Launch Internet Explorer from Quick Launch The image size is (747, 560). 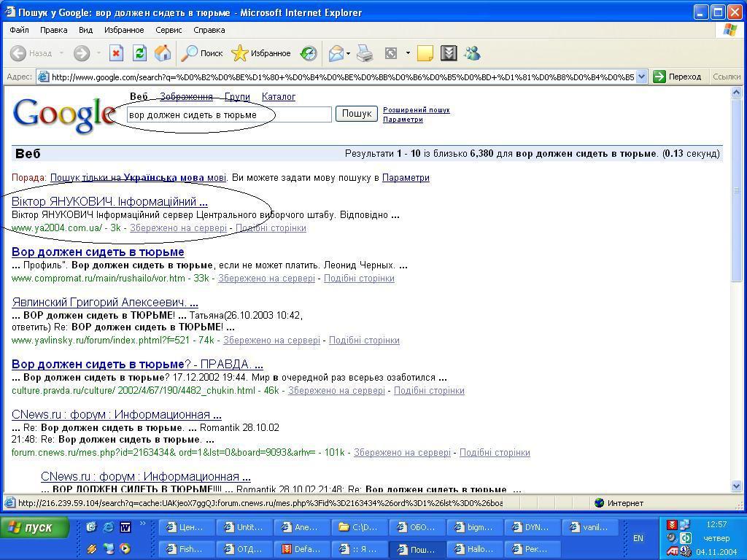pyautogui.click(x=108, y=527)
